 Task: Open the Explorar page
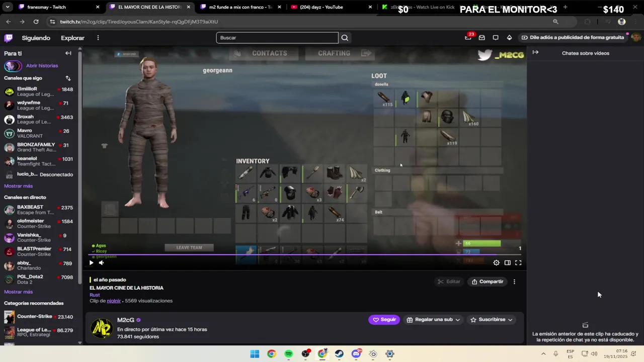click(72, 38)
